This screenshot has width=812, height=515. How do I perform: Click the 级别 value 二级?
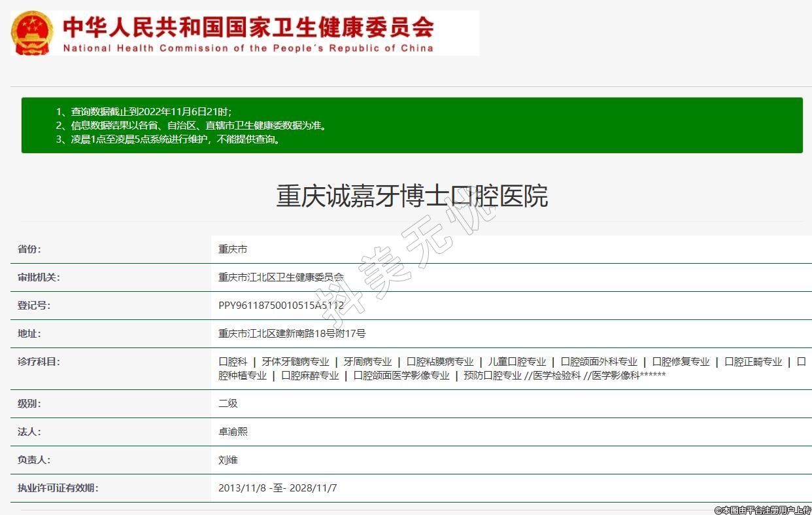[x=228, y=404]
